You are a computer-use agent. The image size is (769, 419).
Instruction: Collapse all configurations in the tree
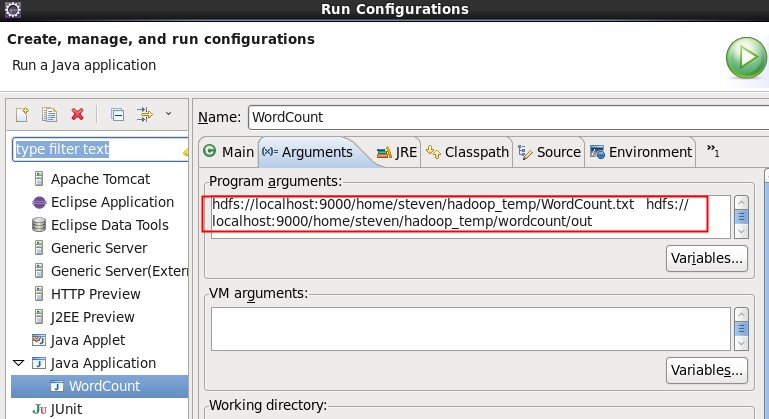117,114
